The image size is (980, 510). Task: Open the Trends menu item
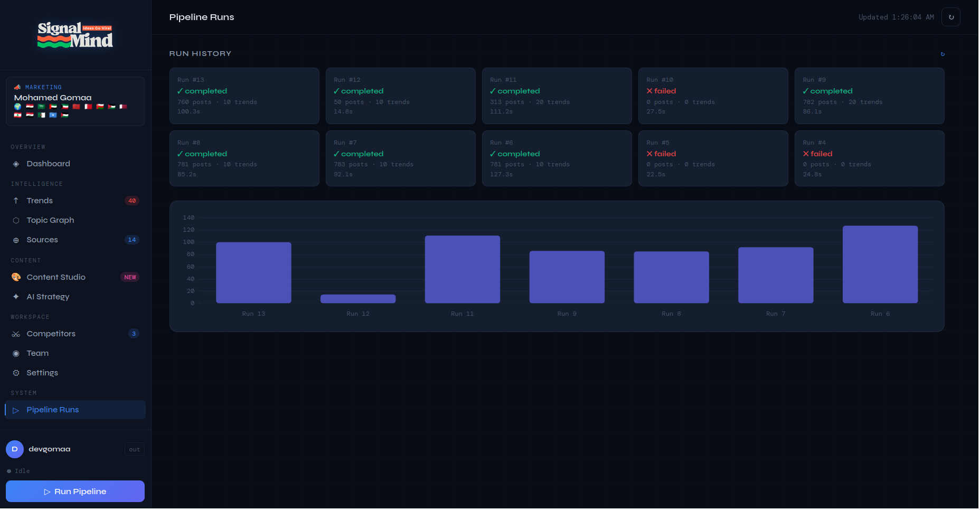(76, 201)
